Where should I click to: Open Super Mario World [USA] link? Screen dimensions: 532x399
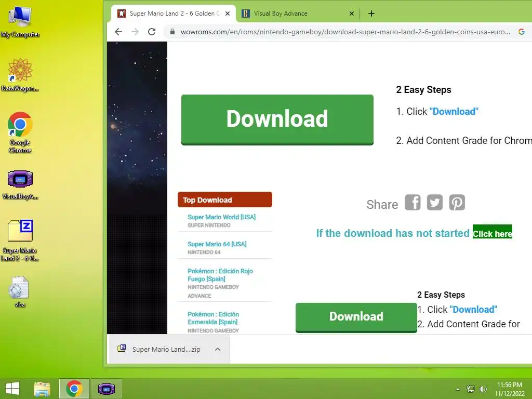tap(221, 217)
